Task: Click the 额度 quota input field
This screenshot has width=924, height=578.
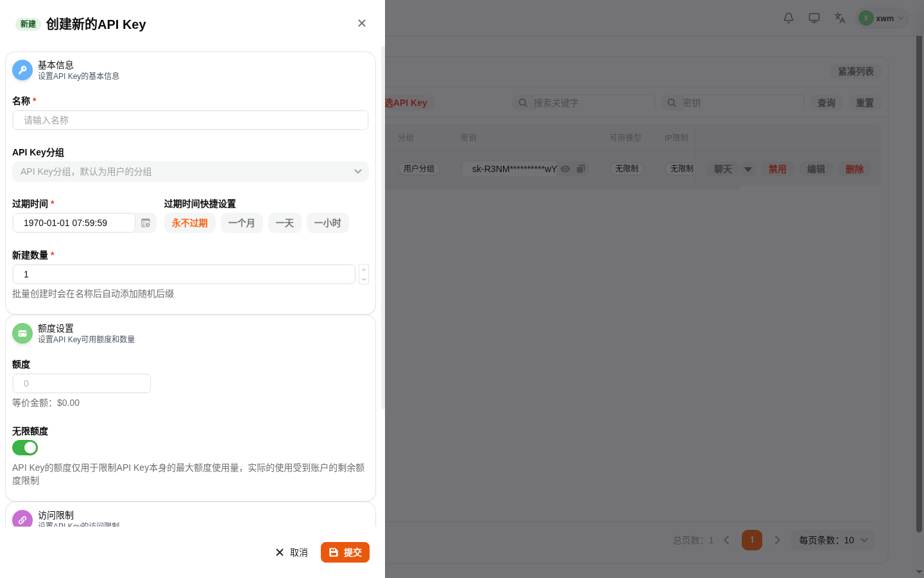Action: [x=82, y=383]
